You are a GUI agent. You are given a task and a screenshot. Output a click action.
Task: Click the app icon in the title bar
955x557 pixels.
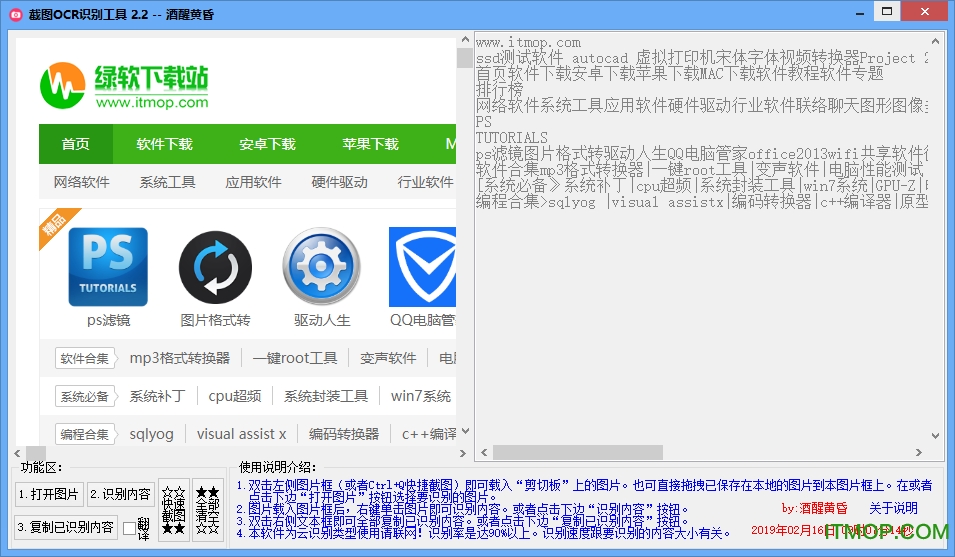[15, 14]
